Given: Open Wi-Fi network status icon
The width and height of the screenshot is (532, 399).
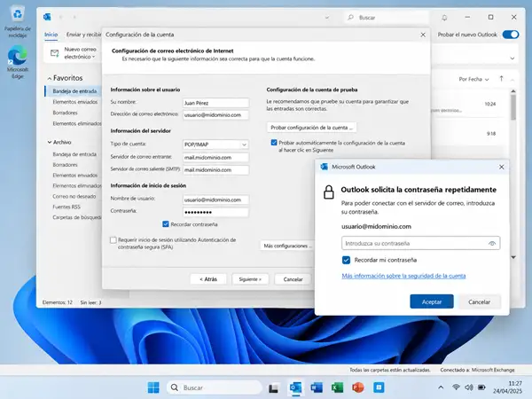Looking at the screenshot, I should [457, 387].
